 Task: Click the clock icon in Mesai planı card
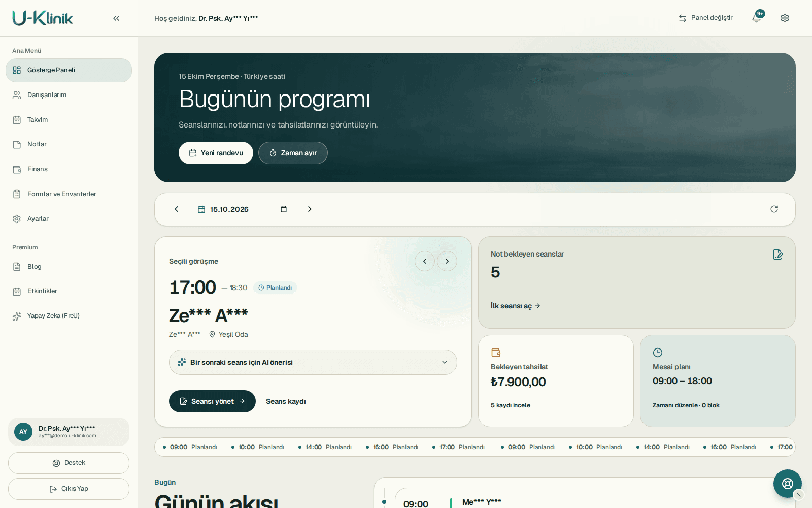click(658, 353)
